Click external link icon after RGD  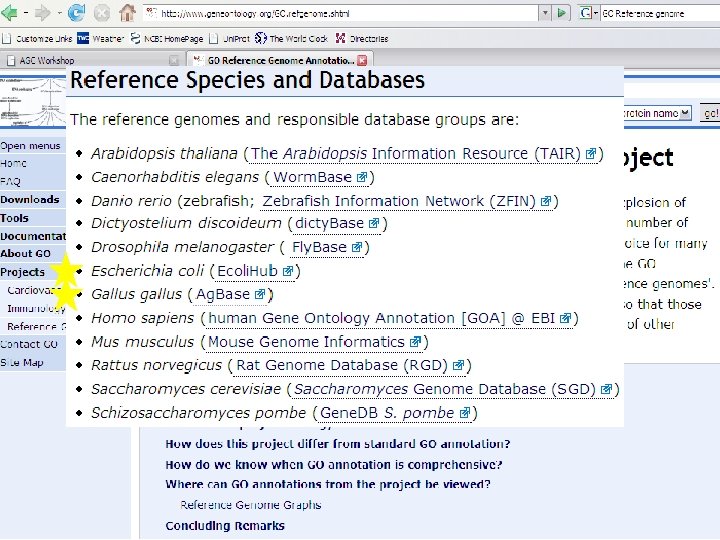tap(458, 366)
